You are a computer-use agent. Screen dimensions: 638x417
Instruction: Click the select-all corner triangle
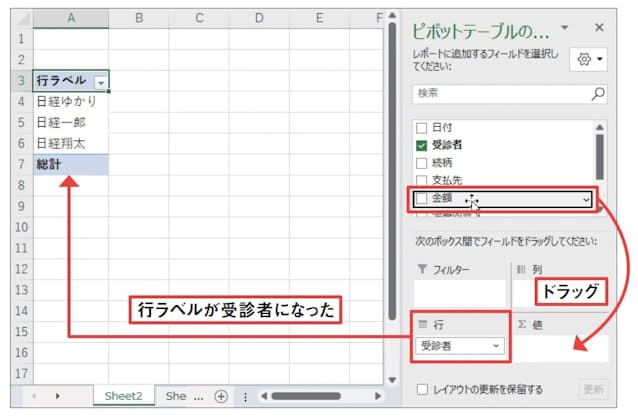24,19
